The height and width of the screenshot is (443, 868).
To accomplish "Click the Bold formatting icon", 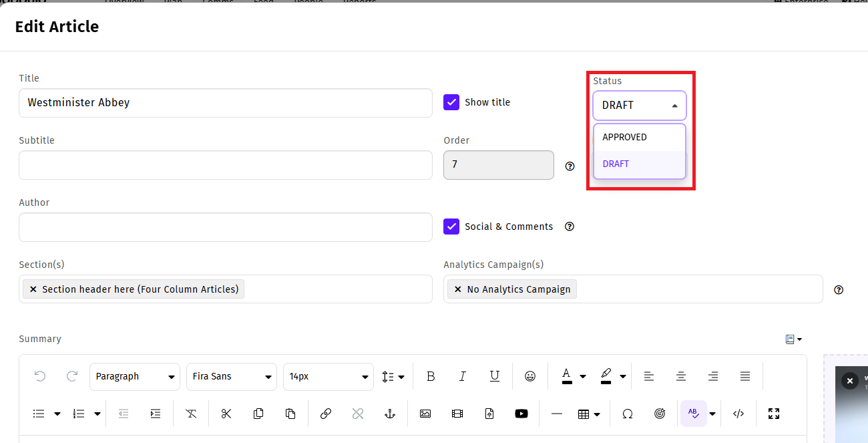I will (x=431, y=377).
